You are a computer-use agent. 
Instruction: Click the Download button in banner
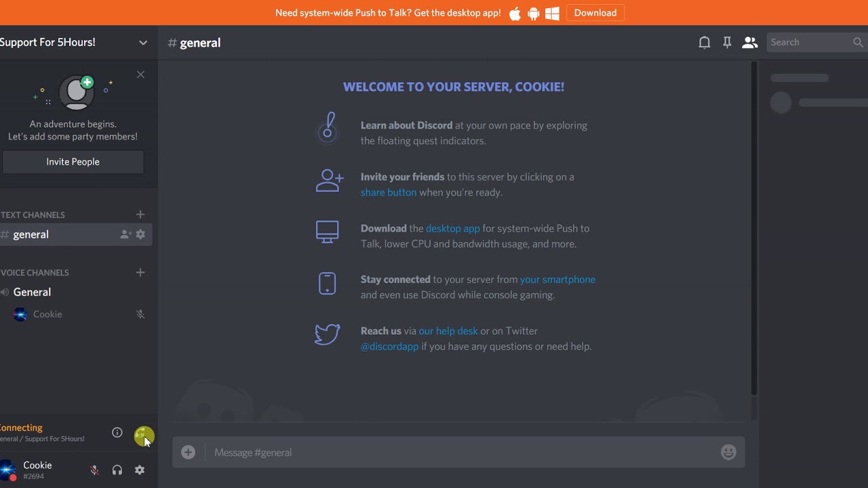[595, 13]
